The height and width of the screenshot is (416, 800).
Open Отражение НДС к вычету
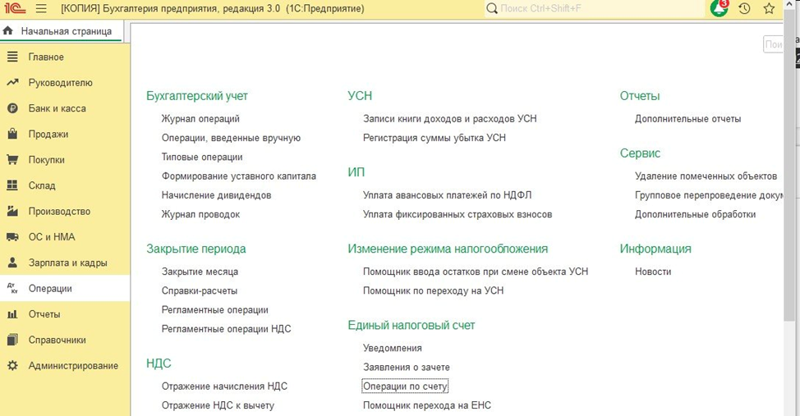[x=218, y=406]
